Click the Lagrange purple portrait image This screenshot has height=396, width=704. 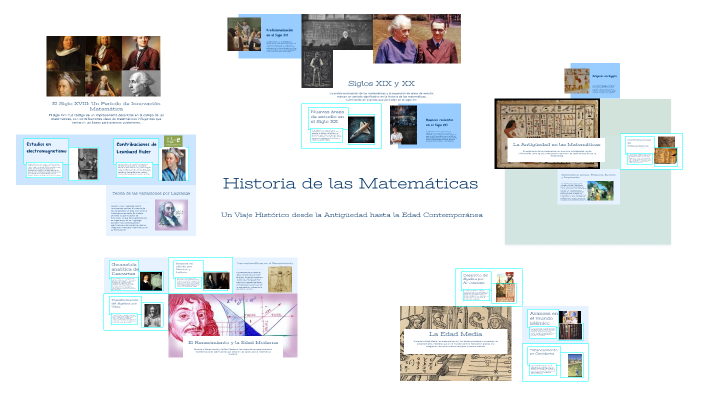click(x=172, y=215)
